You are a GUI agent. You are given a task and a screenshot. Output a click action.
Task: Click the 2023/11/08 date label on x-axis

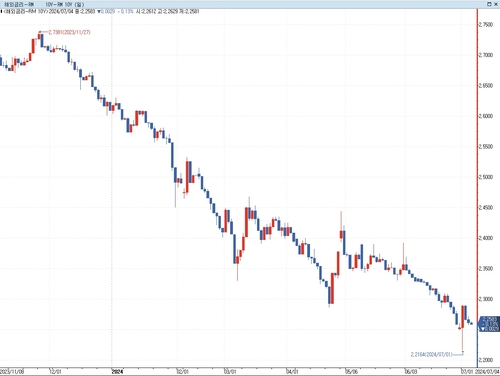click(12, 372)
